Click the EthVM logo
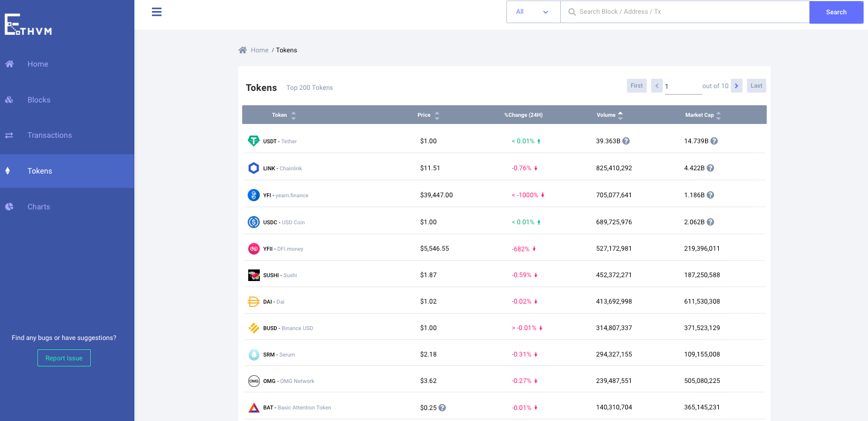This screenshot has width=868, height=421. pyautogui.click(x=28, y=25)
